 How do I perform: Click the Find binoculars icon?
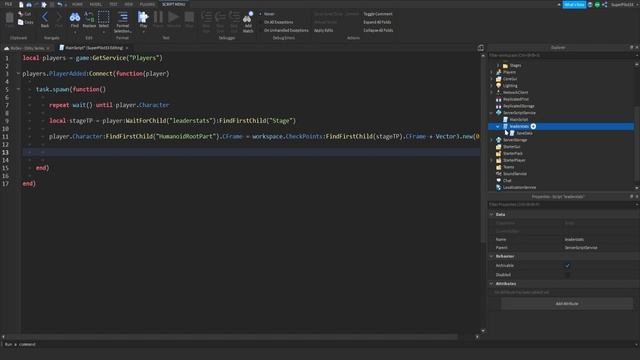click(x=75, y=17)
